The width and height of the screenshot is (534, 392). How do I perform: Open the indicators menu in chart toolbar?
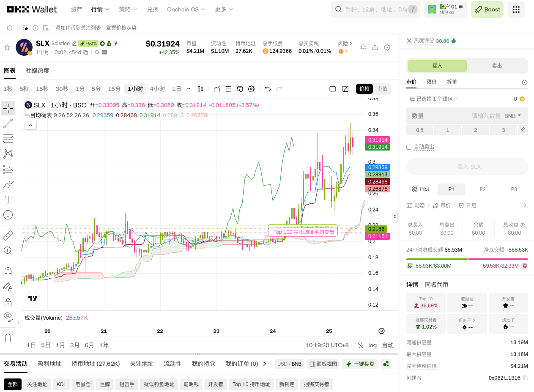[x=217, y=89]
